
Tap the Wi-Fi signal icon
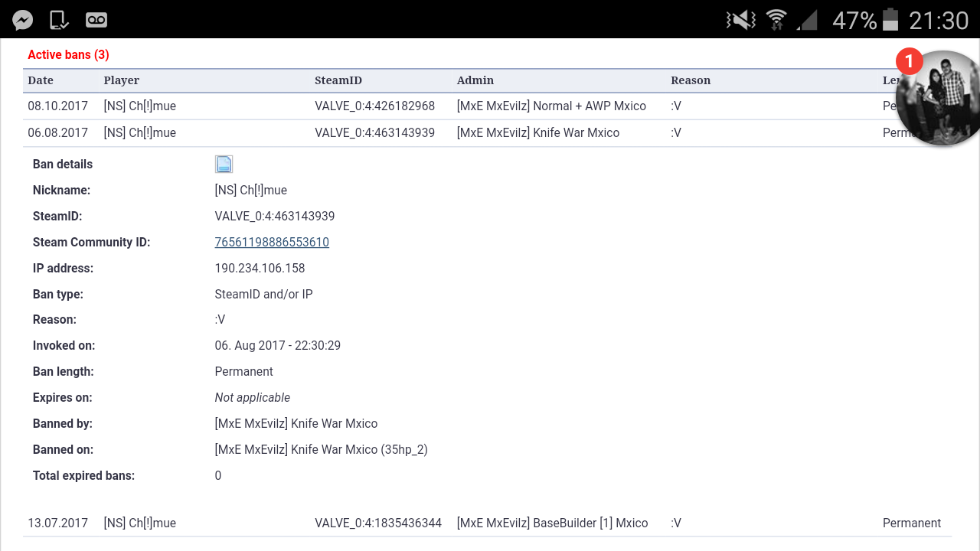click(x=776, y=20)
